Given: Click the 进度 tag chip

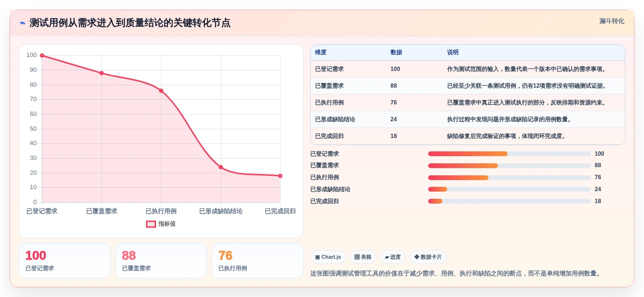Looking at the screenshot, I should 393,257.
